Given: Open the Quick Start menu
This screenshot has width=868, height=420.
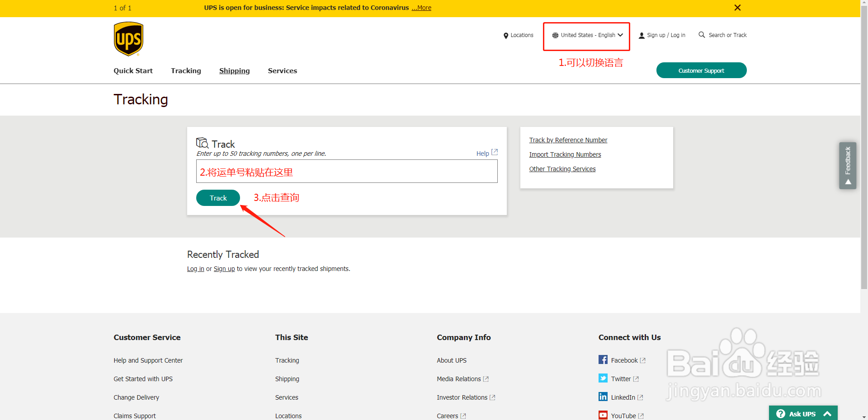Looking at the screenshot, I should click(x=133, y=71).
